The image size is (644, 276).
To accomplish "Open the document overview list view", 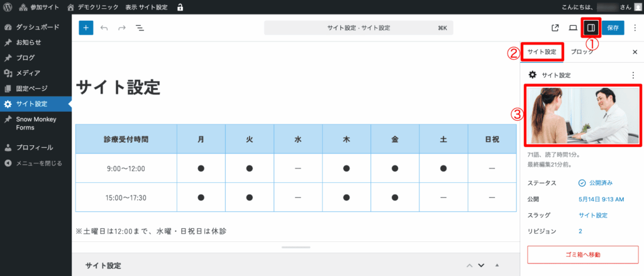I will [x=140, y=28].
